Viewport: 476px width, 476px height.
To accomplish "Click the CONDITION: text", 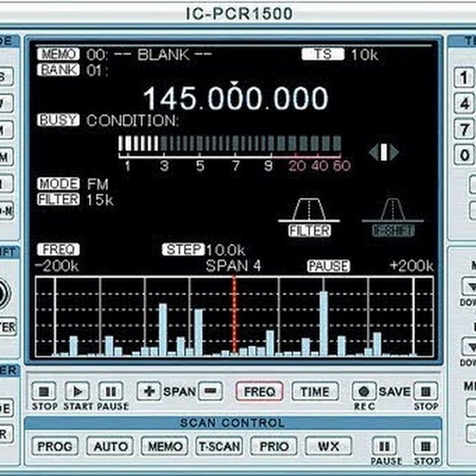I will (132, 121).
